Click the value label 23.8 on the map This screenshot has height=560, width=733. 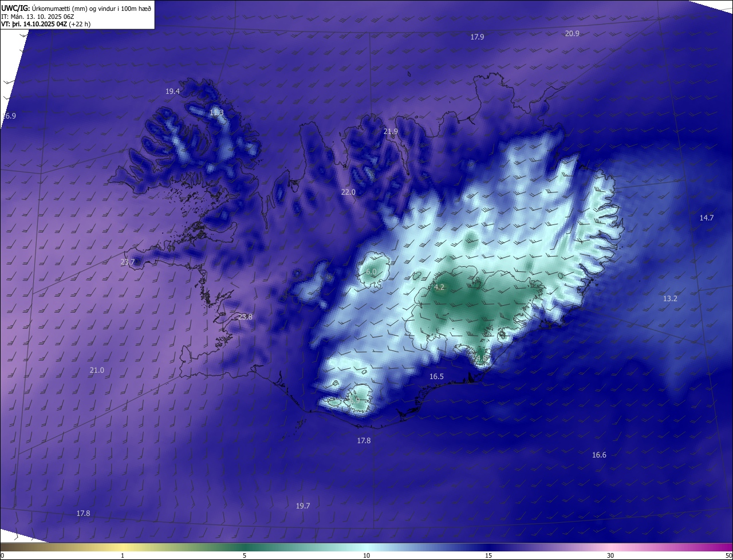[245, 317]
